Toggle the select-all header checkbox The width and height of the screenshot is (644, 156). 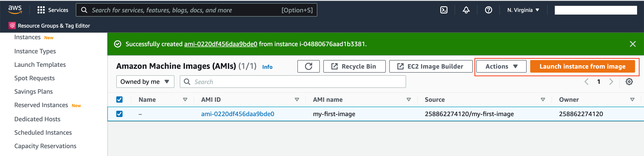119,100
